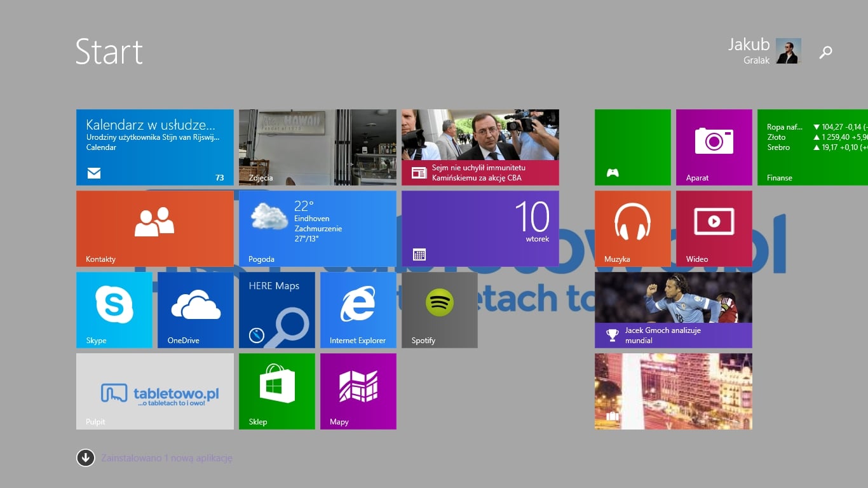Open the Zdjęcia photos tile
Image resolution: width=868 pixels, height=488 pixels.
[x=318, y=147]
